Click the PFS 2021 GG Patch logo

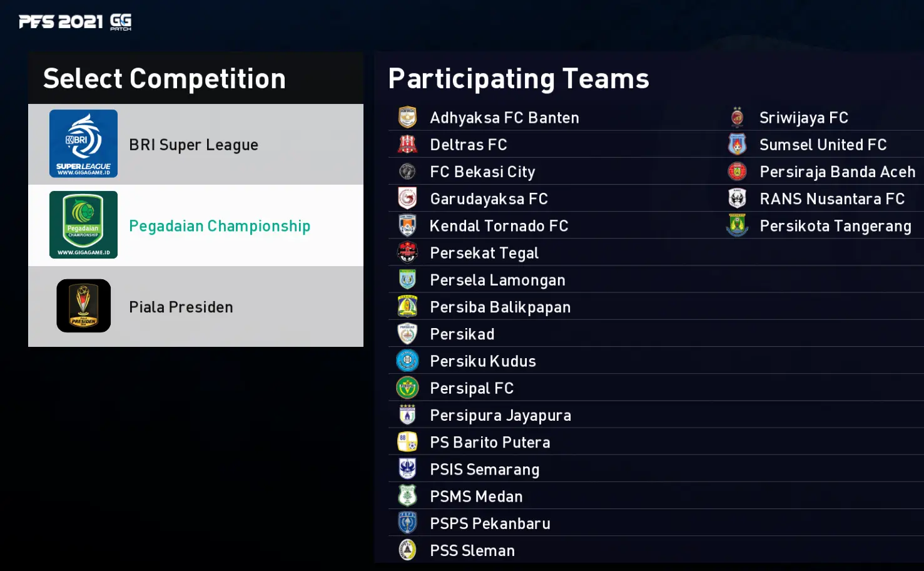[x=74, y=21]
